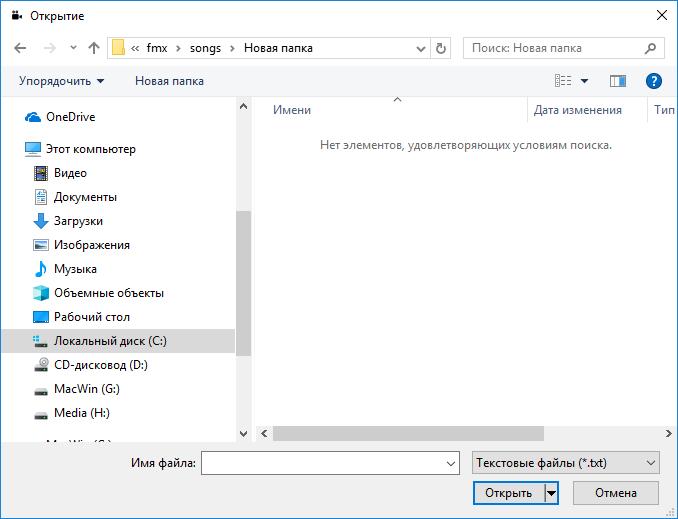Open the Текстовые файлы (*.txt) filter dropdown
The width and height of the screenshot is (678, 519).
[x=566, y=463]
